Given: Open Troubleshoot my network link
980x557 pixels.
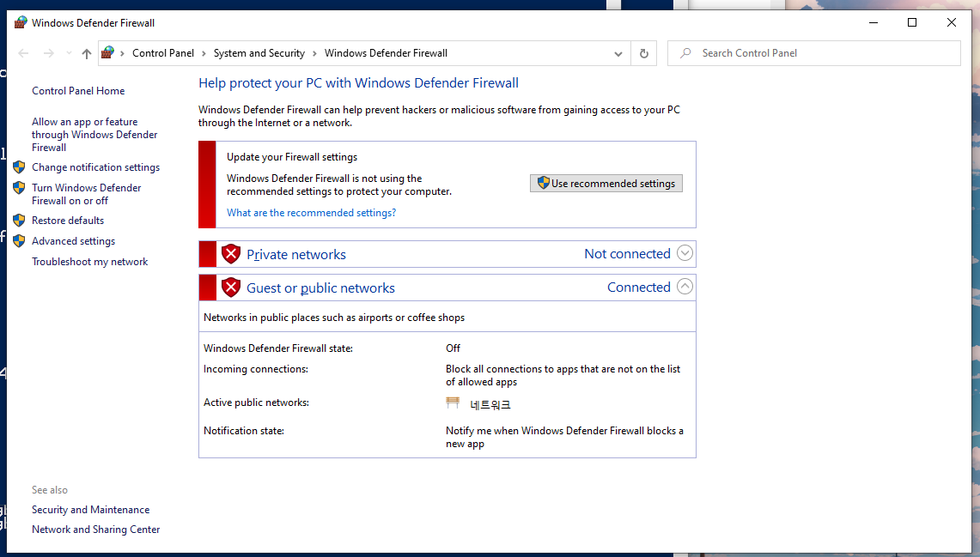Looking at the screenshot, I should [x=90, y=262].
